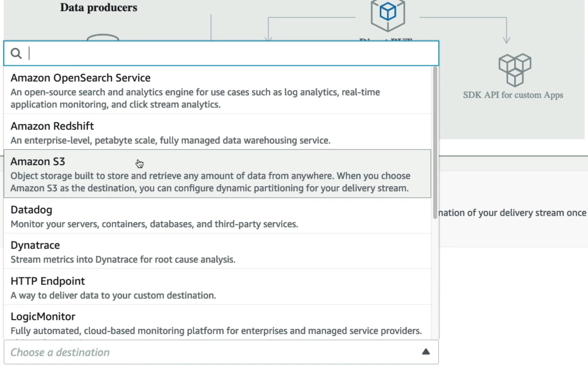The height and width of the screenshot is (368, 588).
Task: Choose Amazon Redshift as destination
Action: tap(218, 132)
